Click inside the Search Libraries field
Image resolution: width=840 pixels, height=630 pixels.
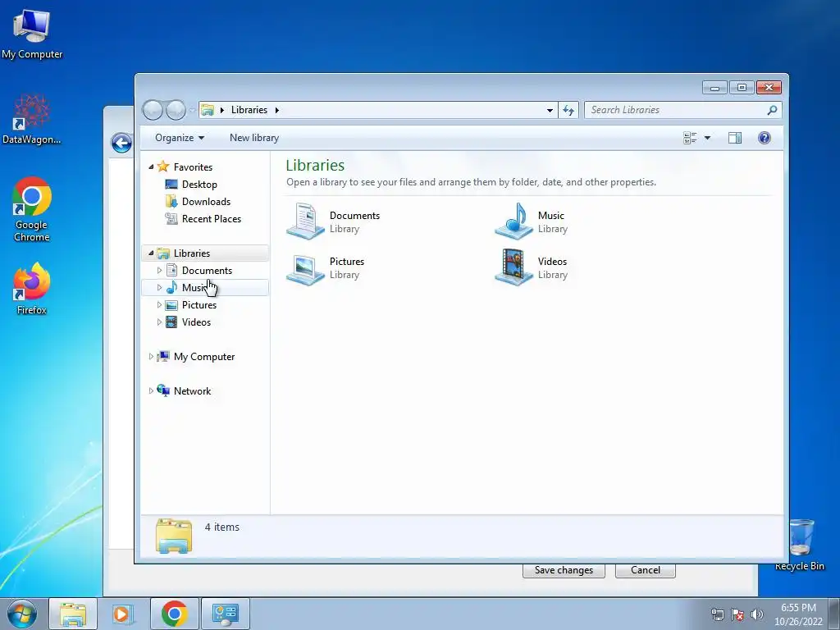(676, 110)
